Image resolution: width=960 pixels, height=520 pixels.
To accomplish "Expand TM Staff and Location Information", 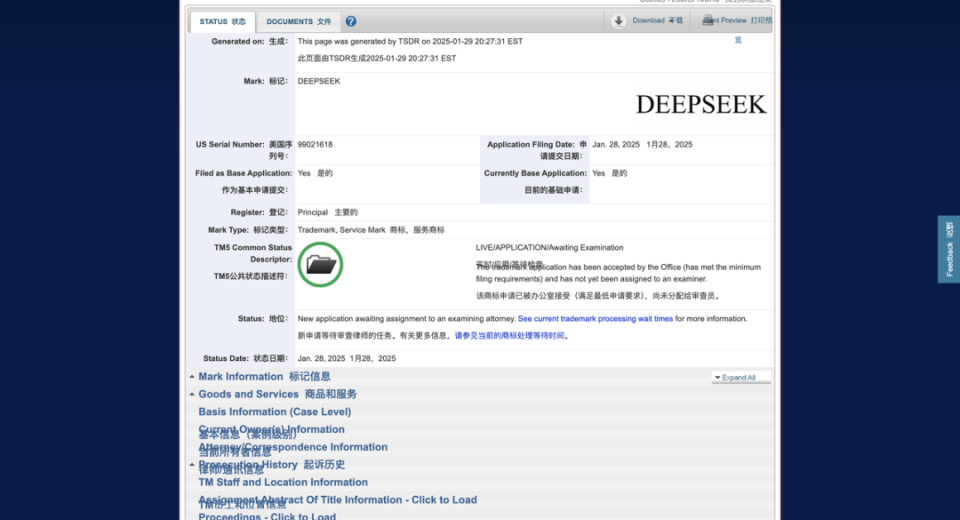I will coord(282,482).
